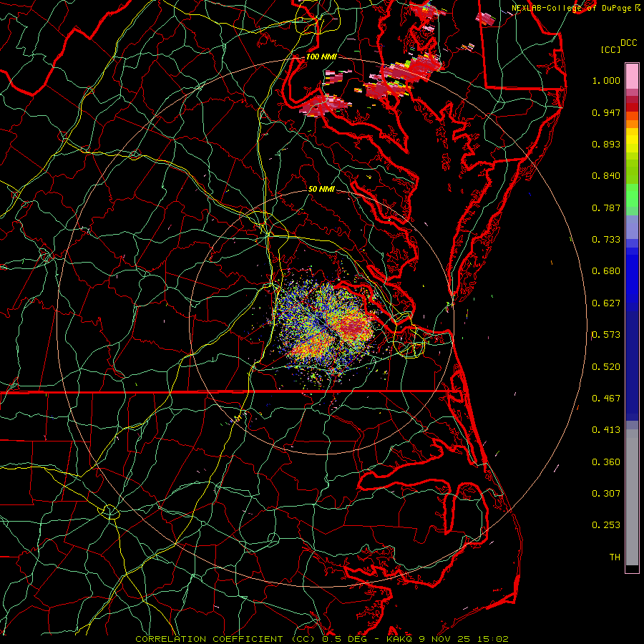This screenshot has width=644, height=644.
Task: Click the CORRELATION COEFFICIENT (CC) footer title
Action: click(x=226, y=639)
